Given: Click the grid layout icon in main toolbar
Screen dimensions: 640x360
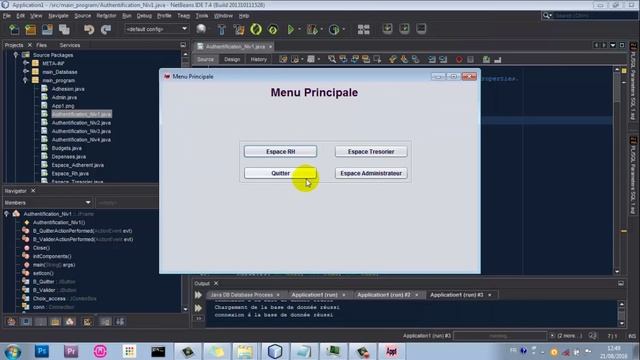Looking at the screenshot, I should 363,29.
